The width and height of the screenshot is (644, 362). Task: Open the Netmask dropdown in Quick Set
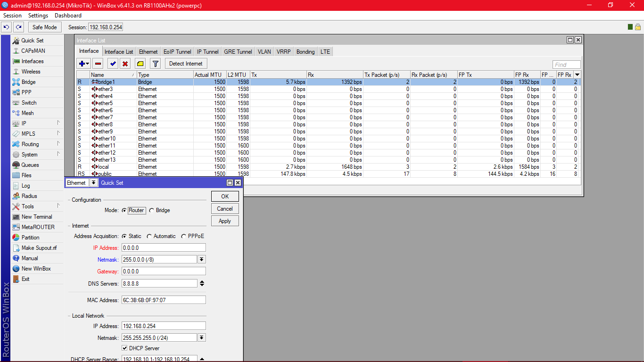[202, 259]
